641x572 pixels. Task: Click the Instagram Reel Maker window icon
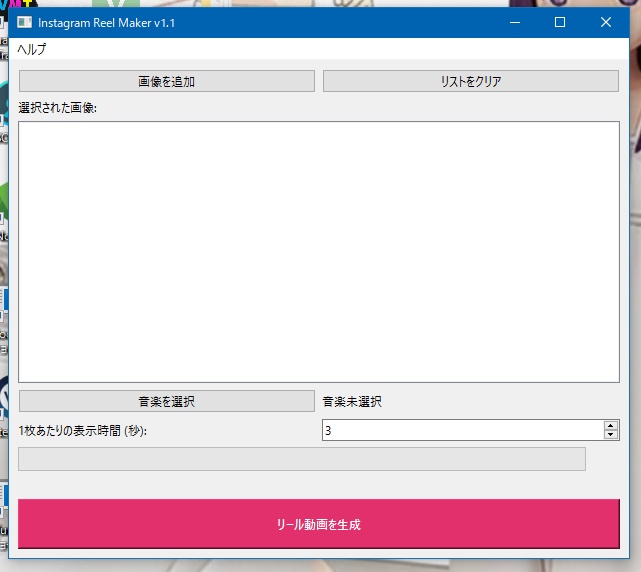(x=25, y=22)
